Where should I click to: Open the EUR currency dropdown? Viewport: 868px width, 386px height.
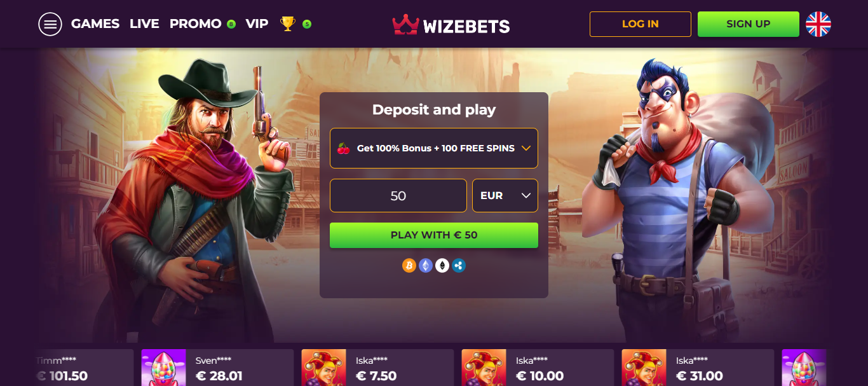tap(505, 195)
